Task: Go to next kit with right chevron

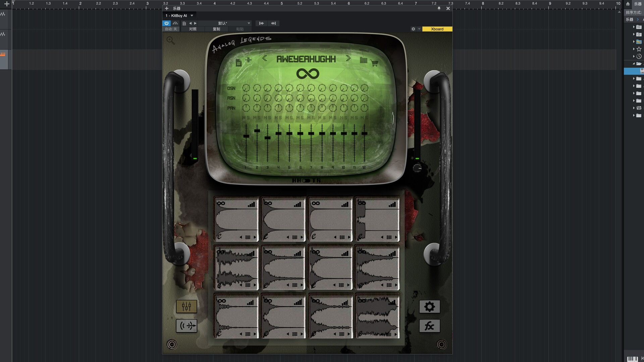Action: tap(348, 58)
